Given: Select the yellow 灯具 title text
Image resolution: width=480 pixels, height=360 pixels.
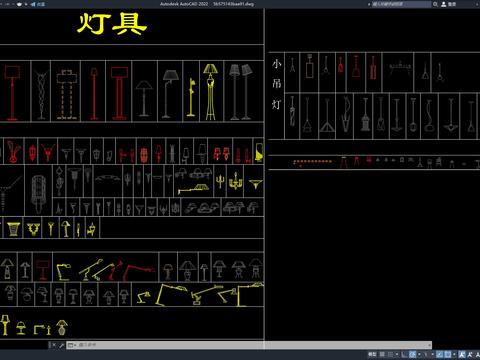Looking at the screenshot, I should pos(112,24).
